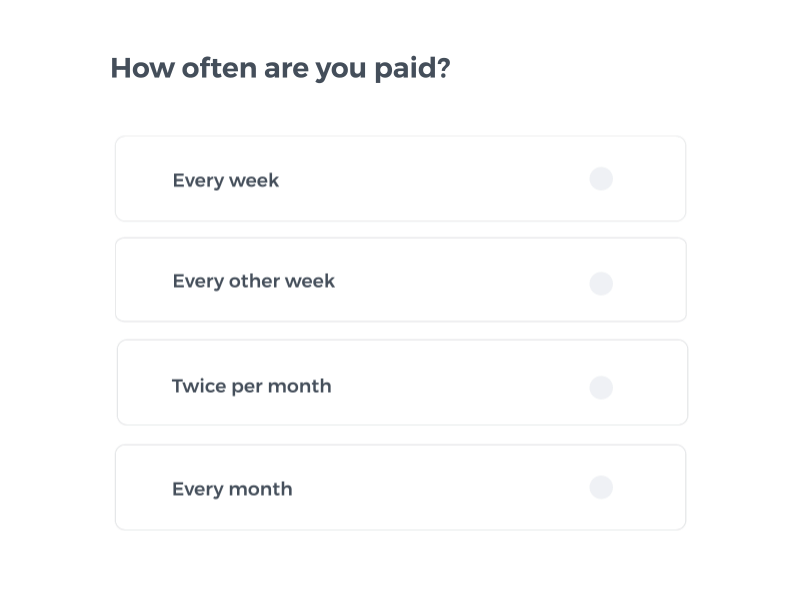Choose the Every week answer card
The width and height of the screenshot is (800, 600).
(x=400, y=178)
